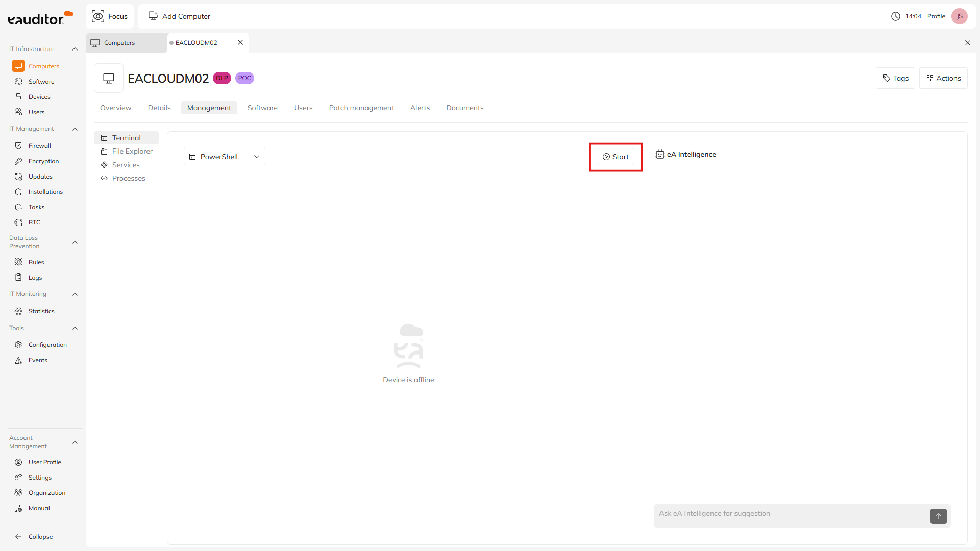Click the send arrow in eA Intelligence
The image size is (980, 551).
pos(938,516)
